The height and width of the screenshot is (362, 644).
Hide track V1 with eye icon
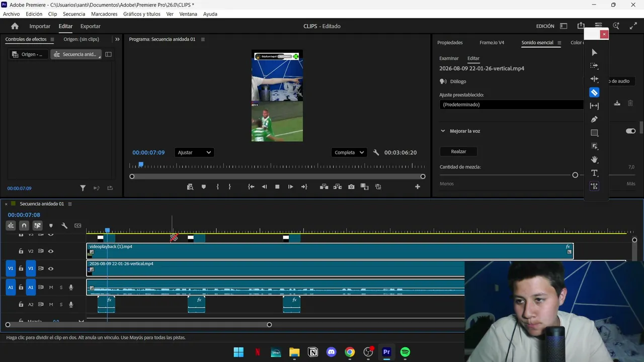51,268
